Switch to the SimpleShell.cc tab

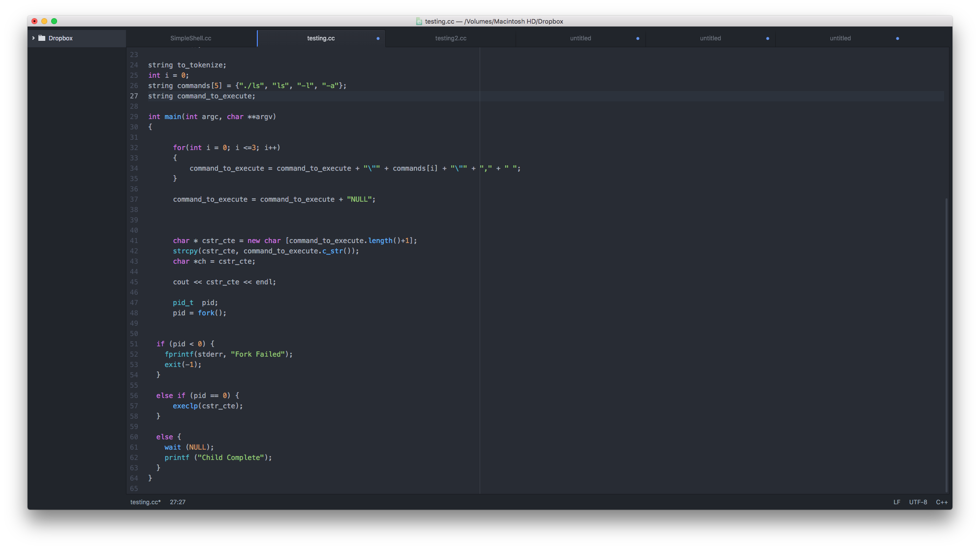coord(191,38)
